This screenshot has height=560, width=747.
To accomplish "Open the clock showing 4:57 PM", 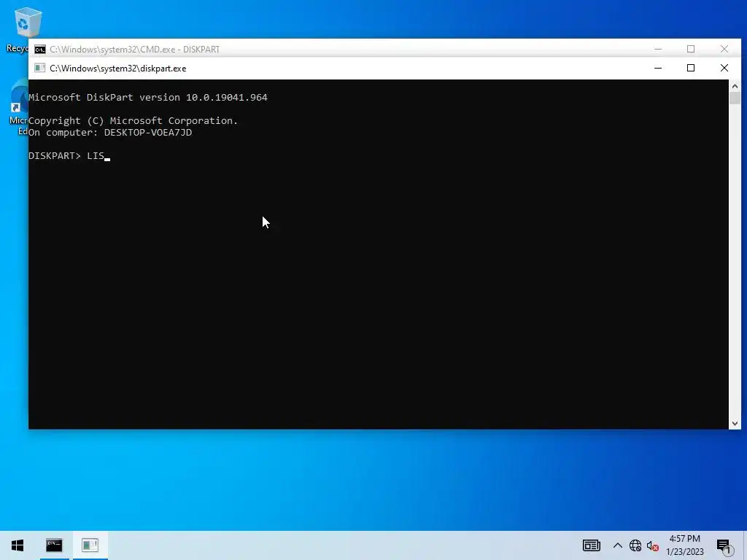I will coord(684,545).
